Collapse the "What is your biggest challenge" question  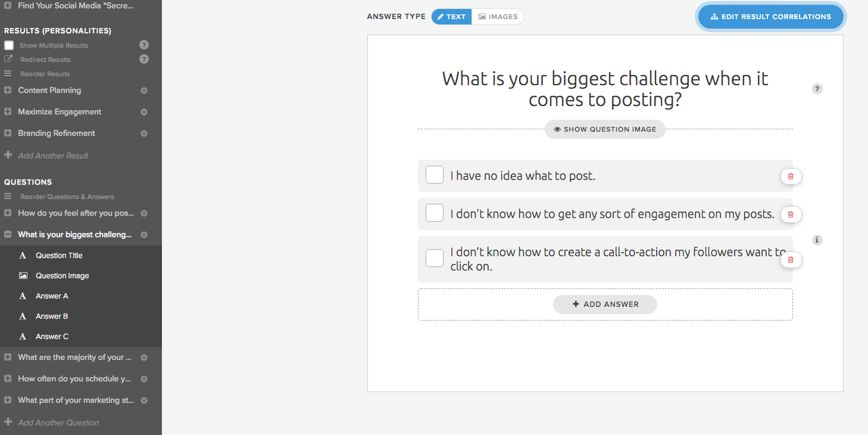coord(8,235)
